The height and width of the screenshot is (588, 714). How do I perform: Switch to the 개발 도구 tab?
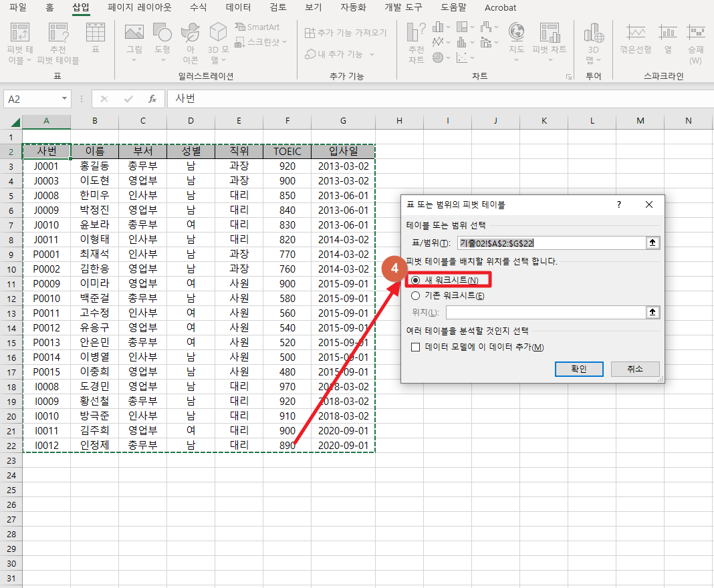[x=403, y=7]
